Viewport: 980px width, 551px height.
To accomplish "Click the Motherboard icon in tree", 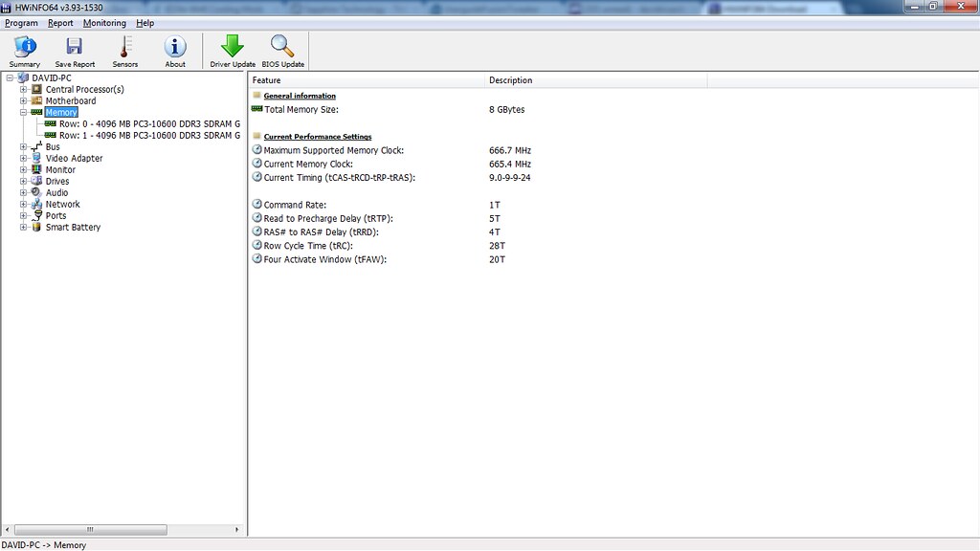I will click(x=37, y=100).
